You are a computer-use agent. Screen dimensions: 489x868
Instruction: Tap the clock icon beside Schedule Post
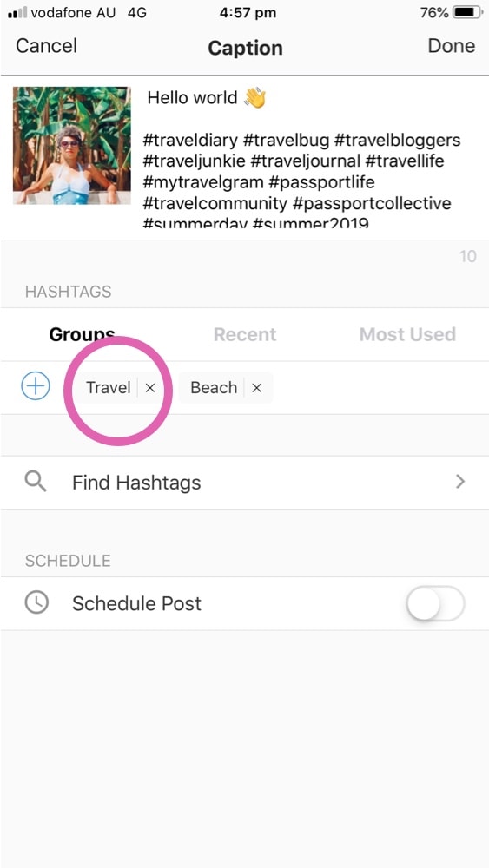36,602
